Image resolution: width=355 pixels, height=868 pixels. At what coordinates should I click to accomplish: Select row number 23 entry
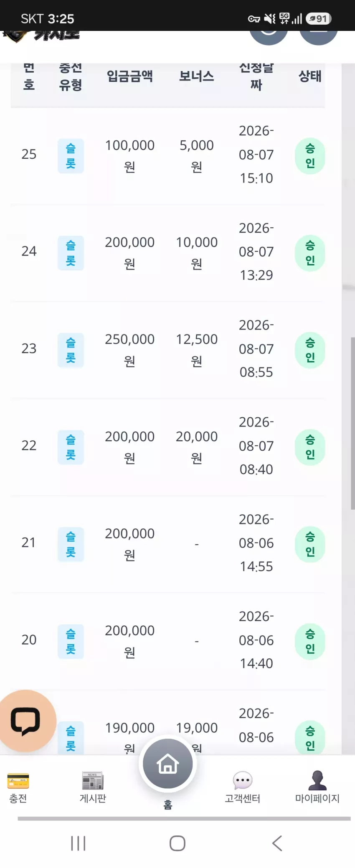coord(29,348)
